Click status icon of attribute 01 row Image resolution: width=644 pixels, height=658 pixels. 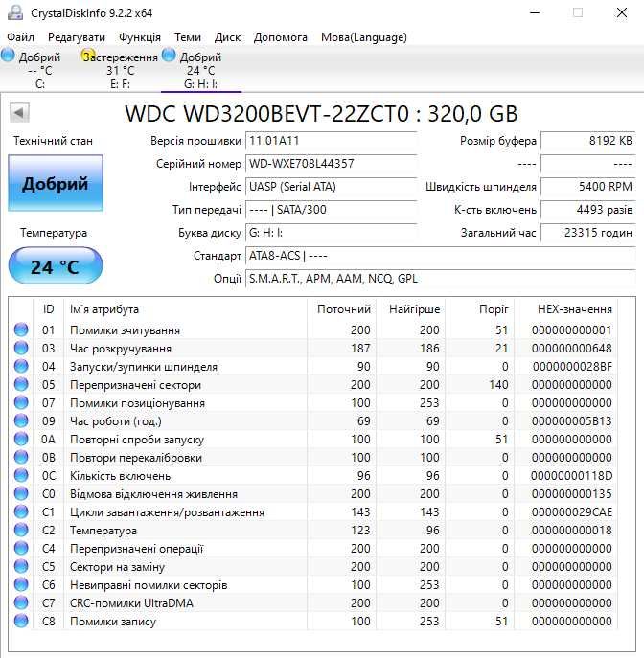(21, 329)
